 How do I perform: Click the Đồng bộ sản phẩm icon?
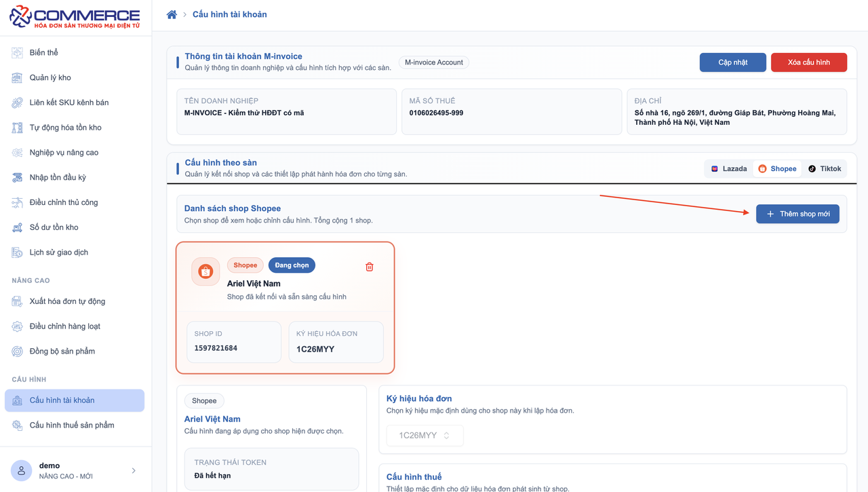pos(17,352)
